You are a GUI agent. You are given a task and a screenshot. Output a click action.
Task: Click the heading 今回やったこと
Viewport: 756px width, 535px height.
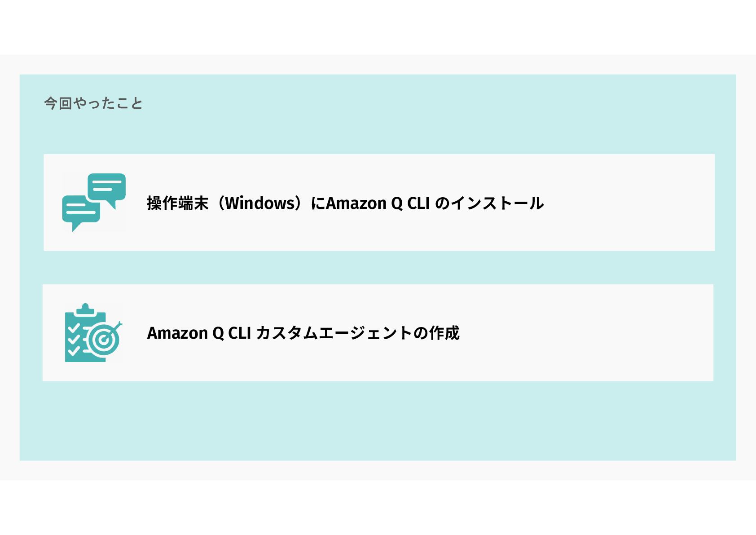coord(93,103)
